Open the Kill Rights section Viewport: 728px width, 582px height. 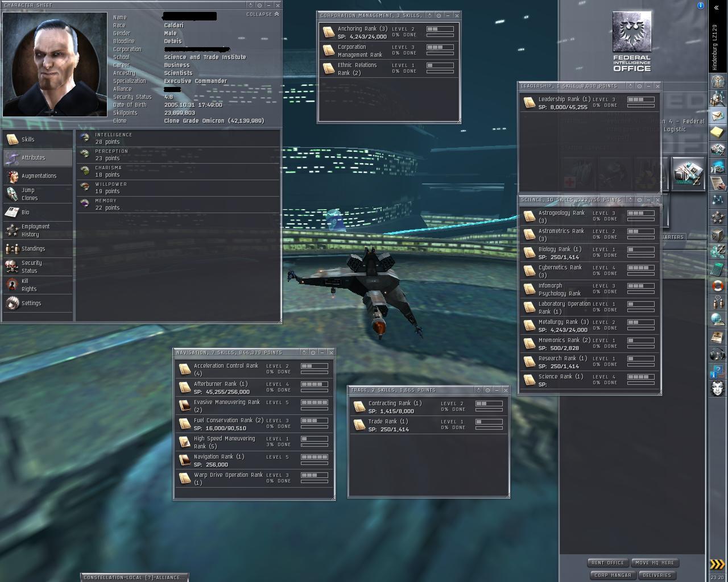point(38,285)
